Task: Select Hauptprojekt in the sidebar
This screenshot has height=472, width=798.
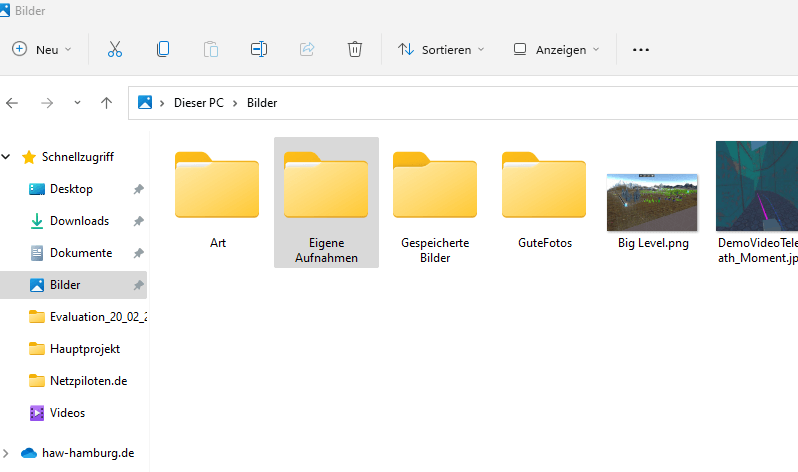Action: click(84, 349)
